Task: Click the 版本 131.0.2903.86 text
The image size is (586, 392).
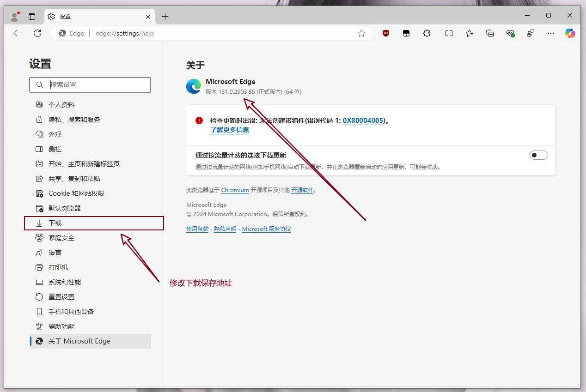Action: [230, 92]
